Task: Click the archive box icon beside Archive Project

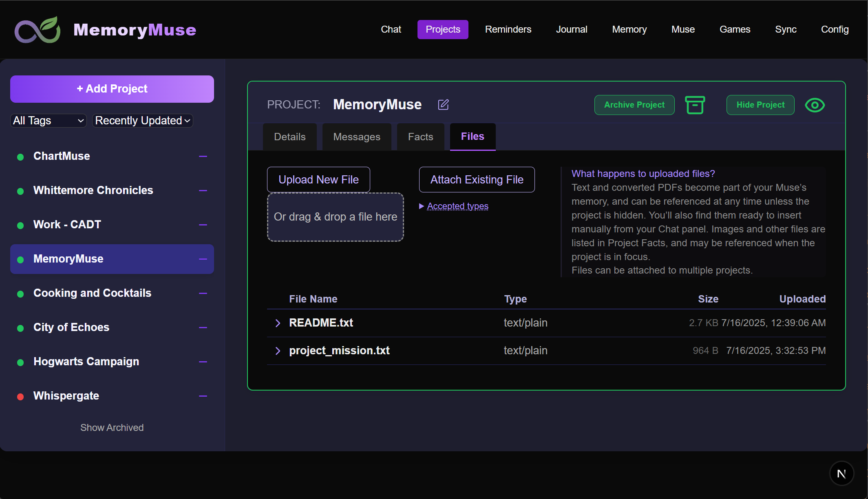Action: click(x=695, y=105)
